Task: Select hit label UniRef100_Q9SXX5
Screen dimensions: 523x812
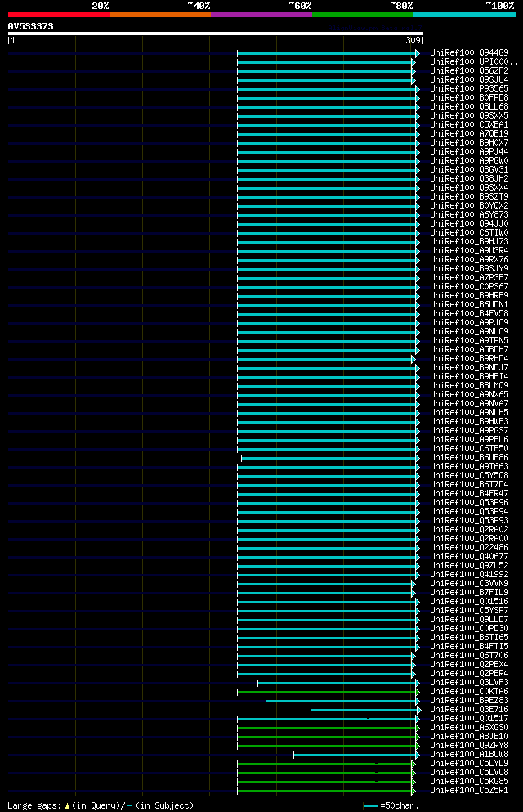Action: click(x=469, y=116)
